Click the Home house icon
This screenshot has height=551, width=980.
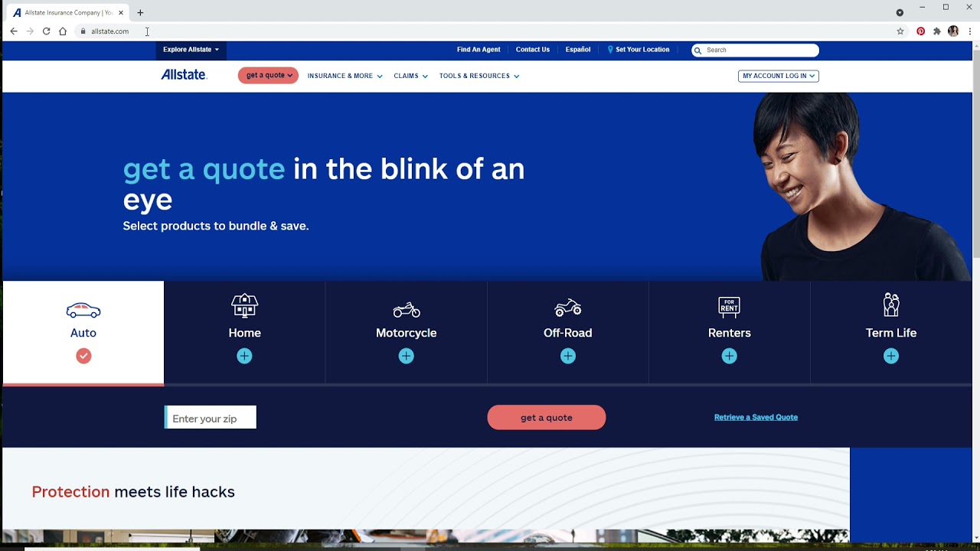coord(244,305)
